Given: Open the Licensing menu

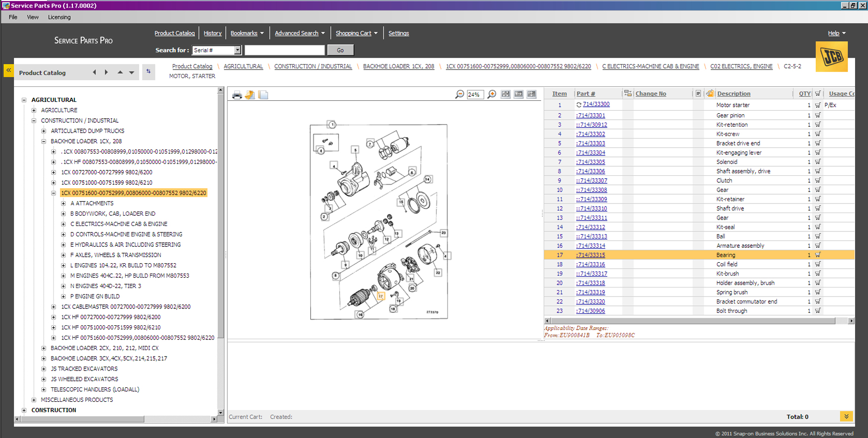Looking at the screenshot, I should click(x=59, y=17).
